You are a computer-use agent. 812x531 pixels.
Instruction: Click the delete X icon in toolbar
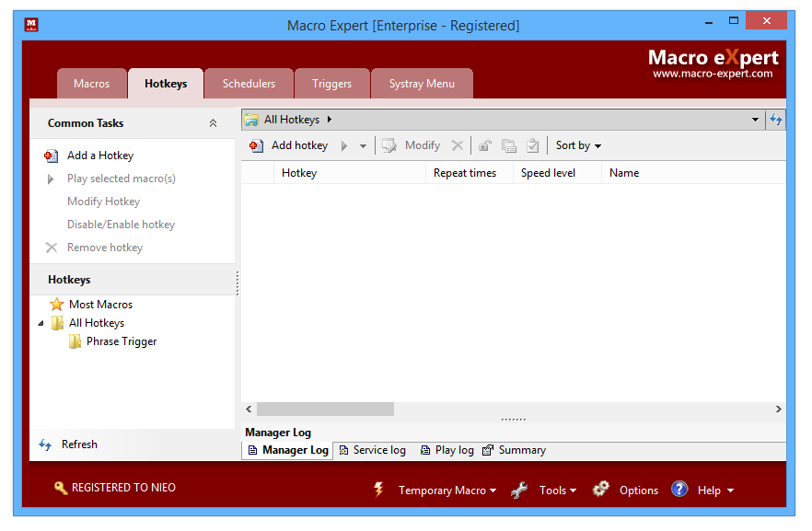[457, 146]
